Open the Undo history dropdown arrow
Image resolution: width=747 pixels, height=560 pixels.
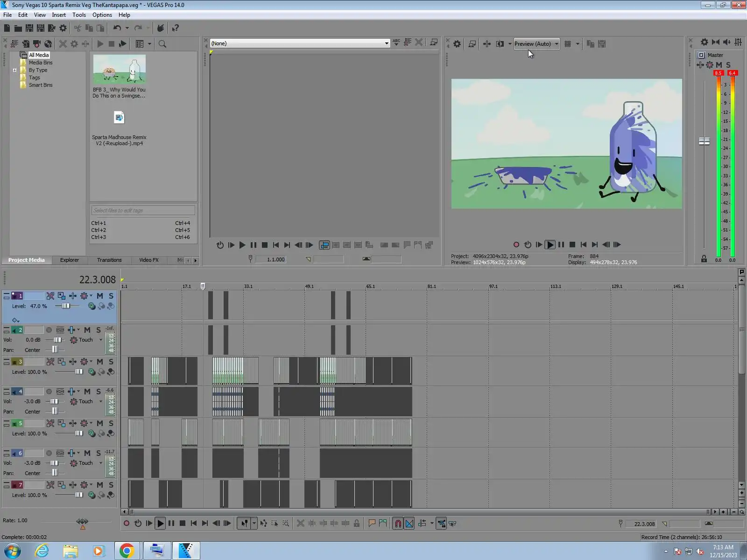point(127,28)
